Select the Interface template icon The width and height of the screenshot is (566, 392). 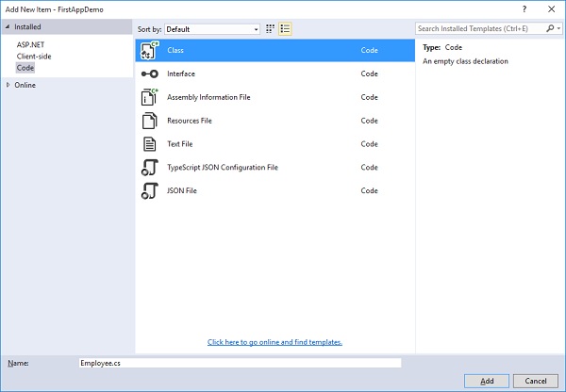pyautogui.click(x=149, y=73)
